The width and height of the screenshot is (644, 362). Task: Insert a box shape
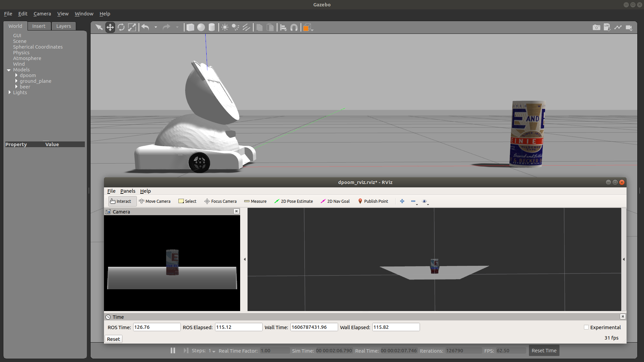[x=190, y=27]
